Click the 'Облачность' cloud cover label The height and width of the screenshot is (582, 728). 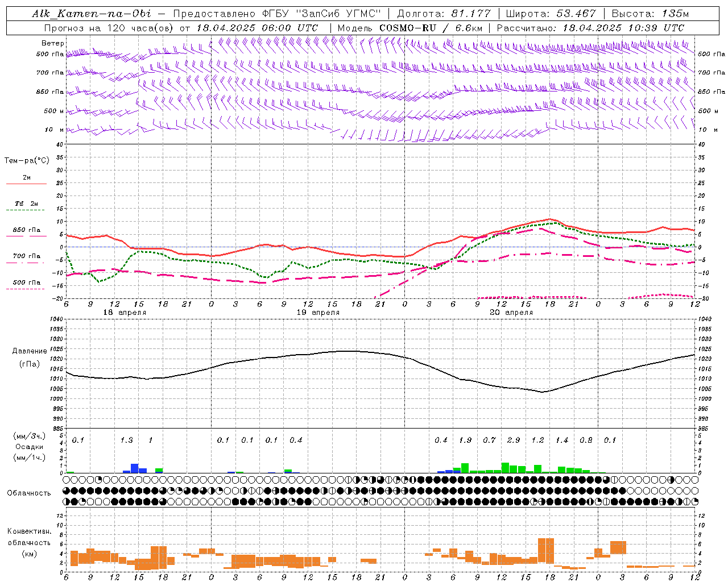(29, 493)
